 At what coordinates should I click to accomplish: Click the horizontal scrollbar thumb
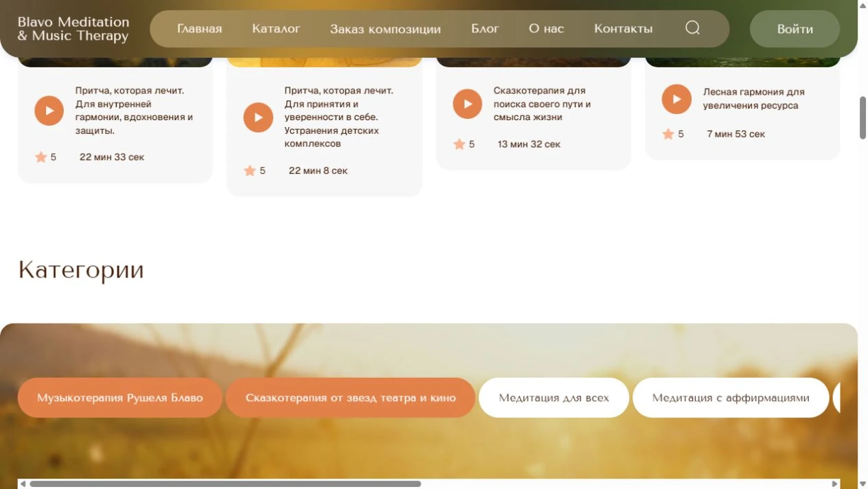coord(225,484)
